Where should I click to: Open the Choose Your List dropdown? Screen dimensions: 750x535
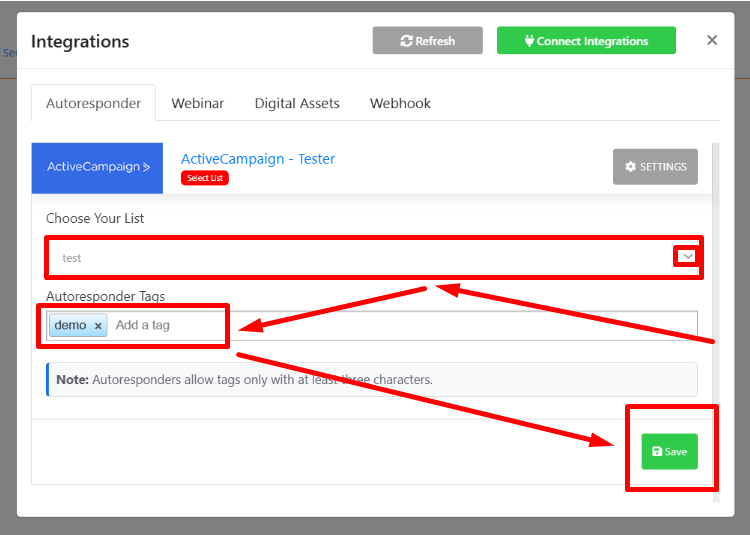click(373, 258)
